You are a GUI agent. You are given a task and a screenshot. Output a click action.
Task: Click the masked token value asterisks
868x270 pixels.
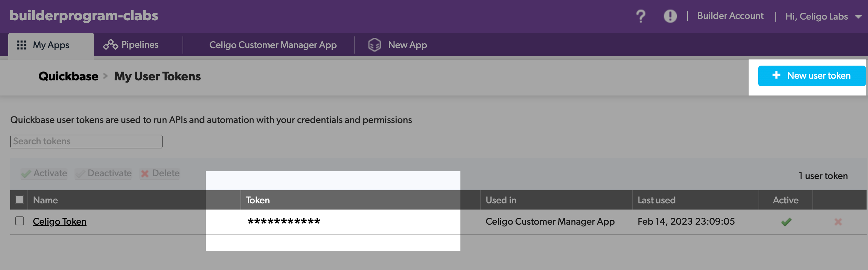(284, 222)
